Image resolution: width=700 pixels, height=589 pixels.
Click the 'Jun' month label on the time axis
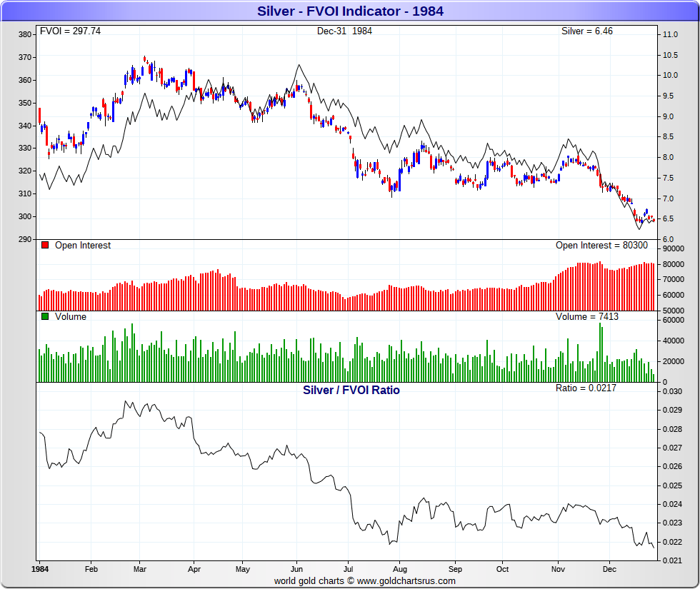click(296, 569)
